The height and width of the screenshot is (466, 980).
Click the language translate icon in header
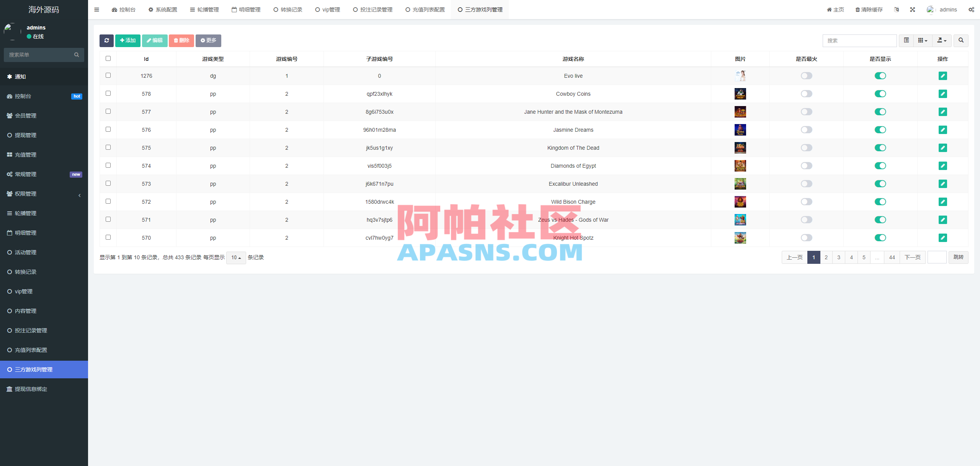(x=897, y=10)
